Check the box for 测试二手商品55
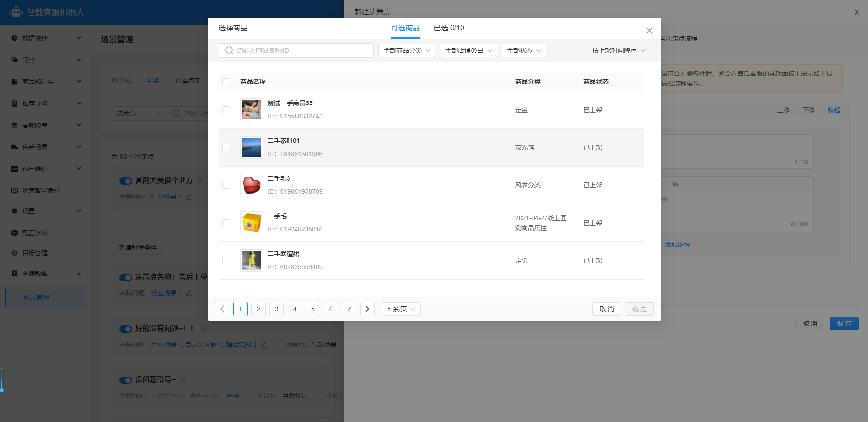 226,110
